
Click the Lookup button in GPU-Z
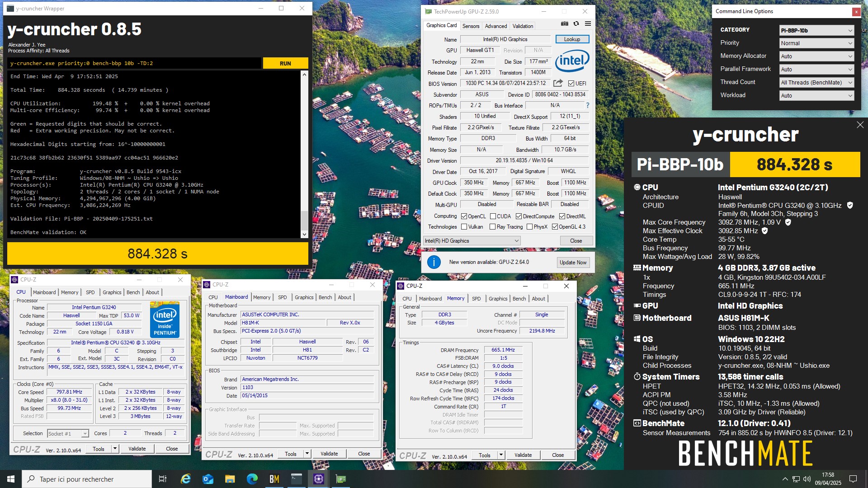[x=572, y=39]
